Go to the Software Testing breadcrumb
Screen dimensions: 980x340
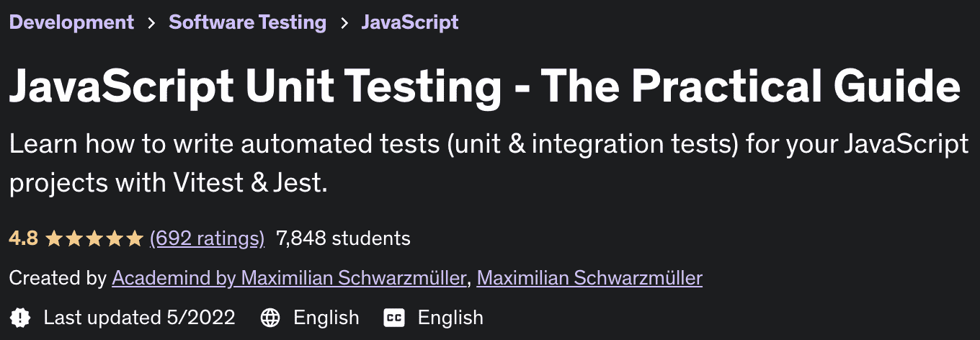click(x=247, y=22)
